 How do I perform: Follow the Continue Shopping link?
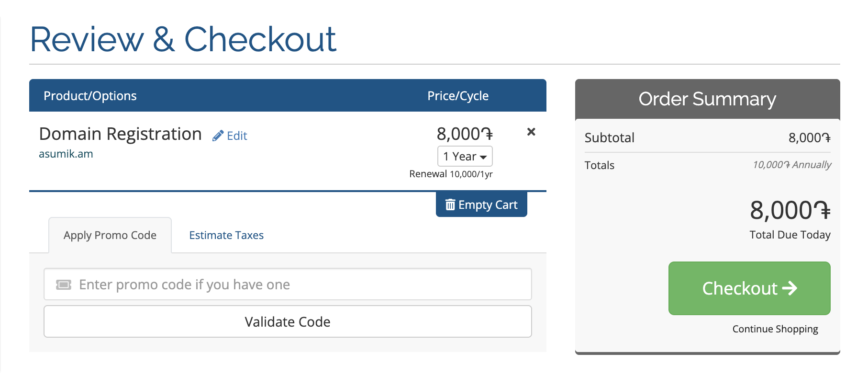tap(775, 329)
